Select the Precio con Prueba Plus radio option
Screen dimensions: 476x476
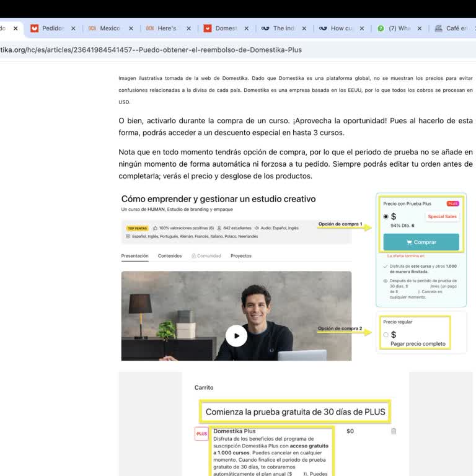pos(386,216)
